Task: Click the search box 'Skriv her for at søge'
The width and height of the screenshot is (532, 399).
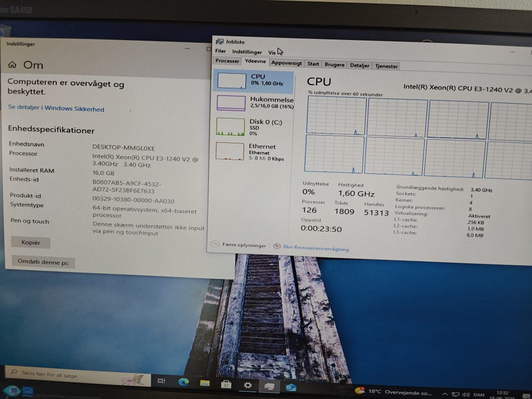Action: pos(78,376)
